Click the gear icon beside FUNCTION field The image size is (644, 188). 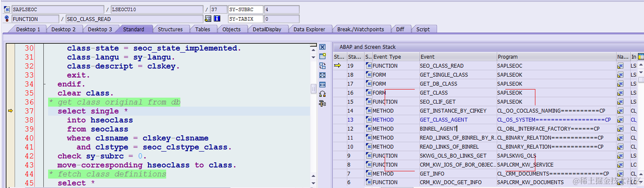(x=7, y=19)
